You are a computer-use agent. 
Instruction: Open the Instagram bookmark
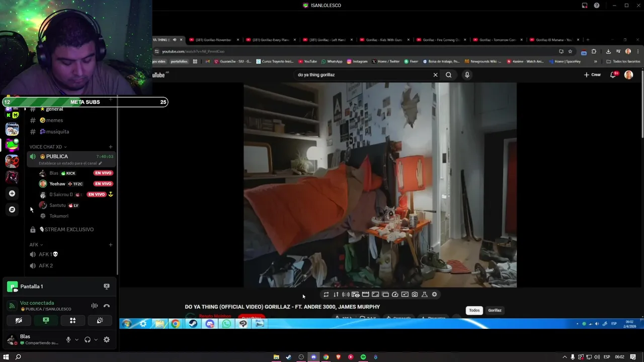357,61
